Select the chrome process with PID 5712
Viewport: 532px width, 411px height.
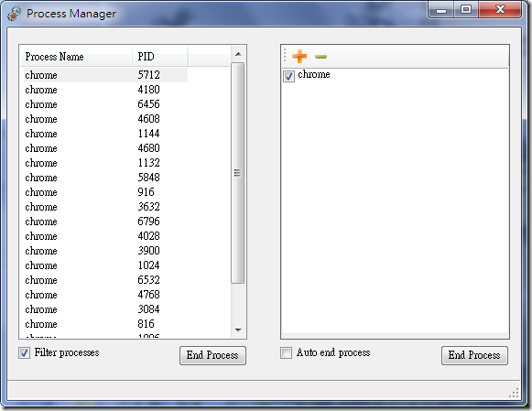(105, 75)
